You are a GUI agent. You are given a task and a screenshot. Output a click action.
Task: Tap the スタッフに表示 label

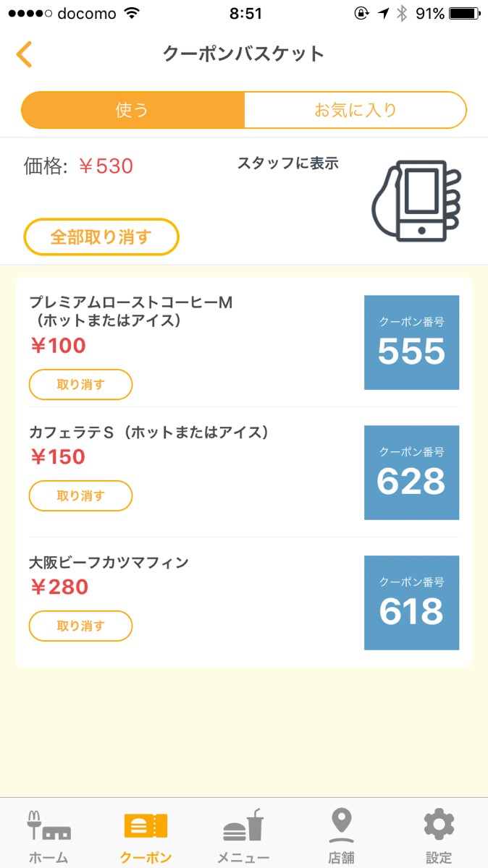[287, 163]
